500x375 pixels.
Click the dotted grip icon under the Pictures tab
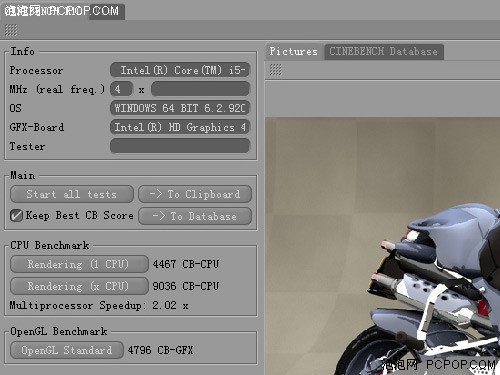(275, 70)
